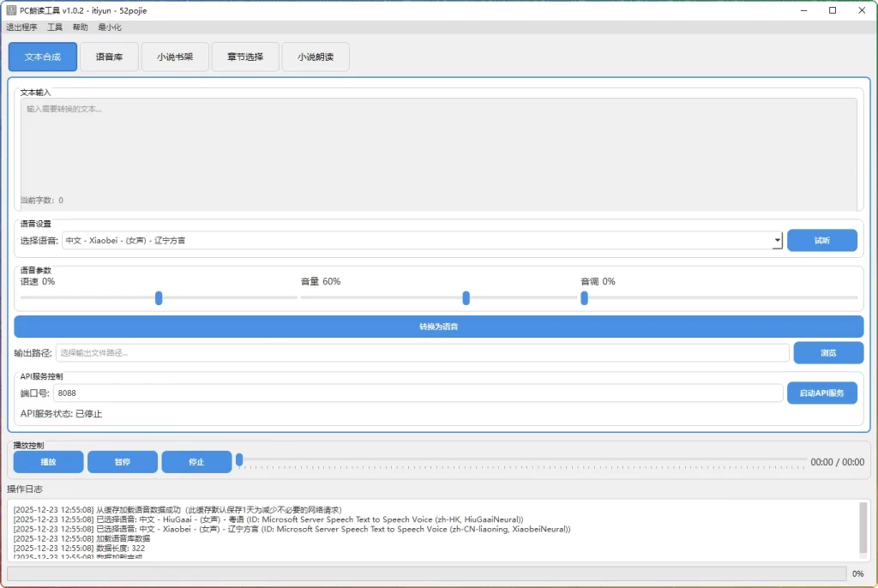878x588 pixels.
Task: Open the 工具 menu
Action: [x=55, y=27]
